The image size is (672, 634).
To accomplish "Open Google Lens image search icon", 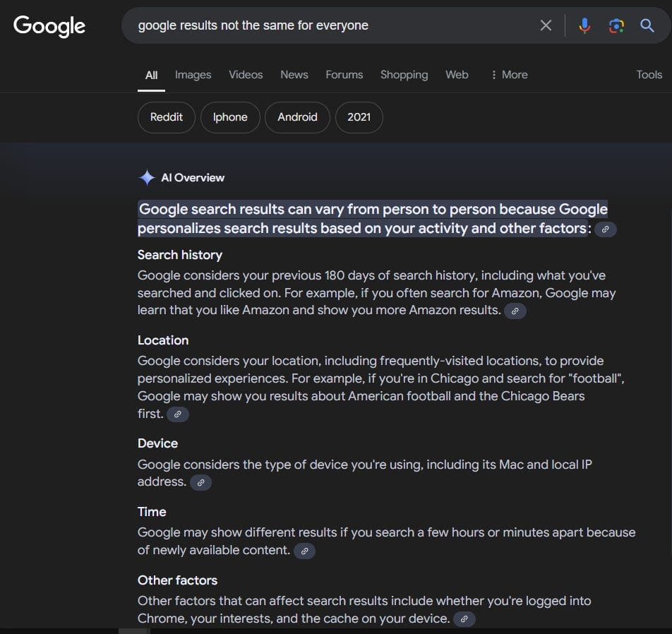I will tap(616, 25).
